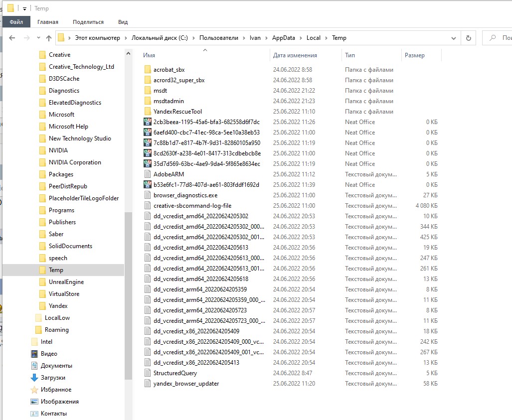The height and width of the screenshot is (420, 512).
Task: Select the msdt folder icon
Action: coord(148,90)
